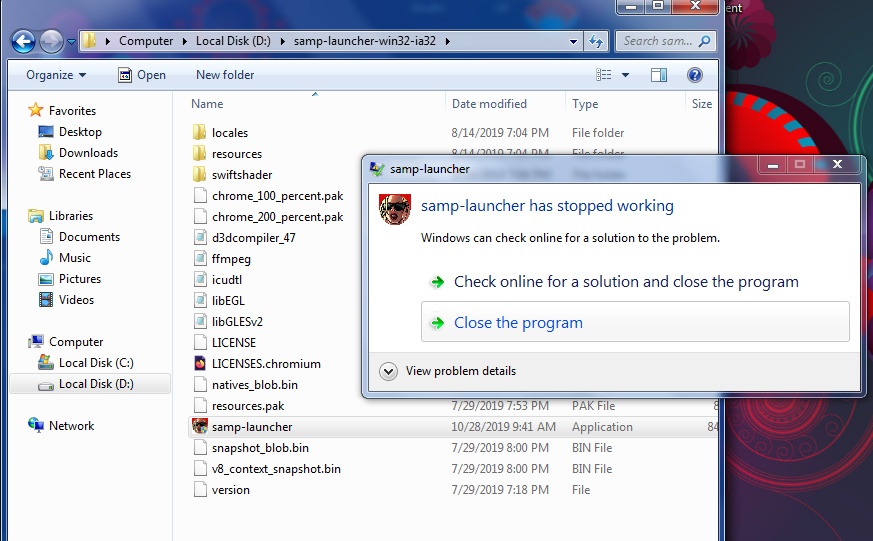Select the LICENSES.chromium file icon

pyautogui.click(x=200, y=364)
